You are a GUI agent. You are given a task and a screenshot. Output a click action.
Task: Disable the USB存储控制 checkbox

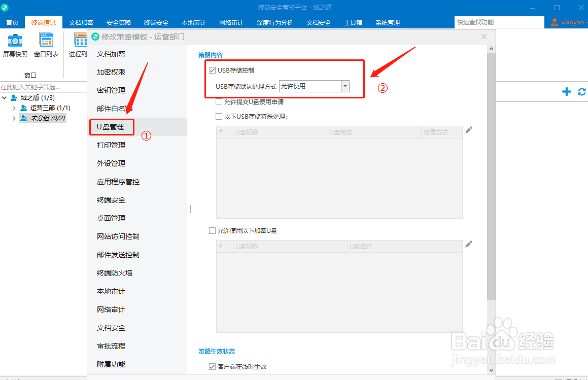(212, 71)
